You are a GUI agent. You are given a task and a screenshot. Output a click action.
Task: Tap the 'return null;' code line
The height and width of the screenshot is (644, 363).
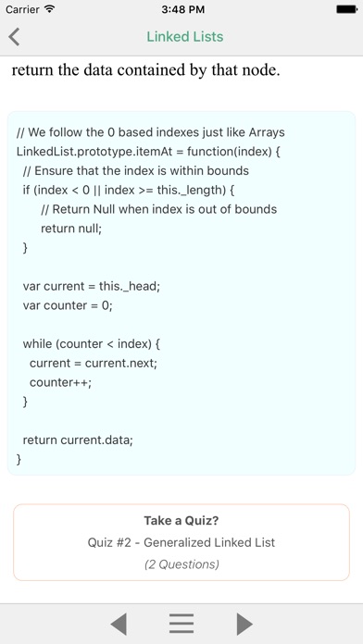[71, 229]
